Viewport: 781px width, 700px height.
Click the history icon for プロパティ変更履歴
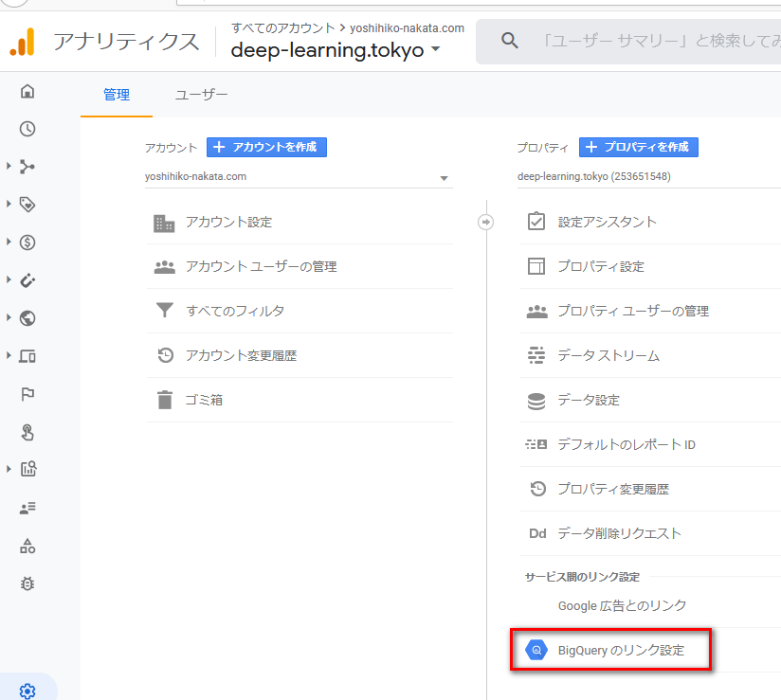[538, 489]
